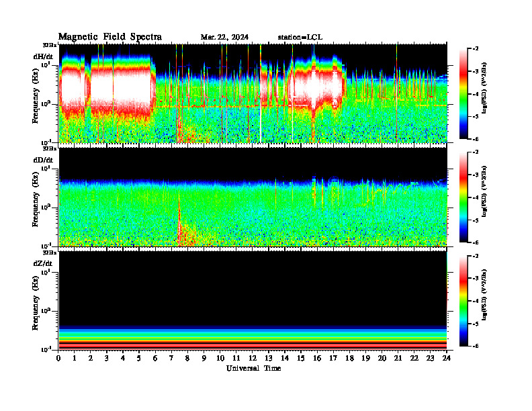Click the "Universal Time" axis title
This screenshot has height=411, width=532.
click(x=253, y=368)
